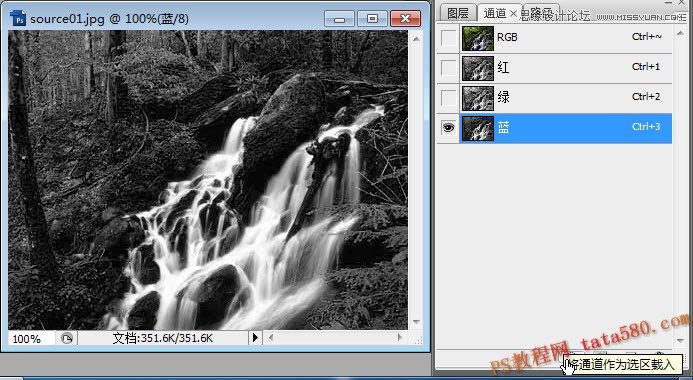Select the channel named 红
Screen dimensions: 693x380
(503, 67)
